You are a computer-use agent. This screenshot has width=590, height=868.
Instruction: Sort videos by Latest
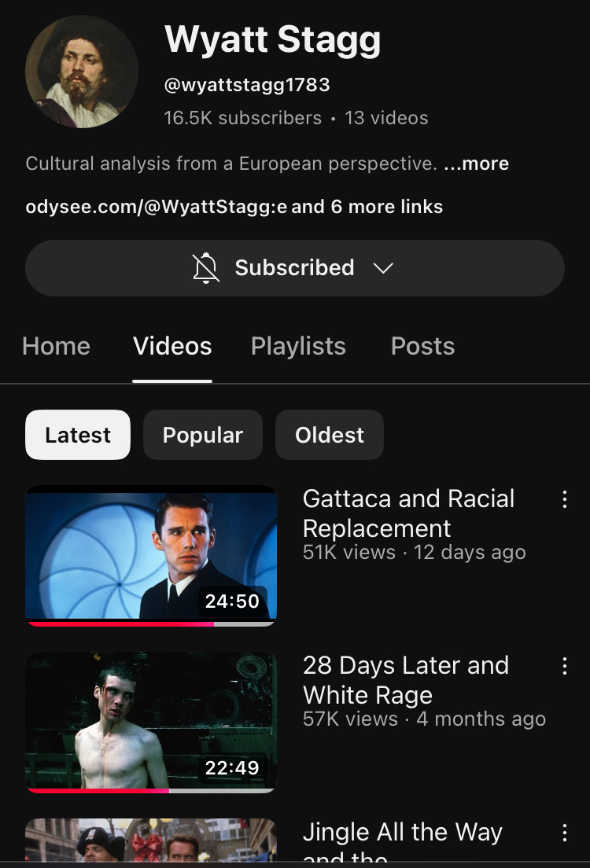point(78,435)
